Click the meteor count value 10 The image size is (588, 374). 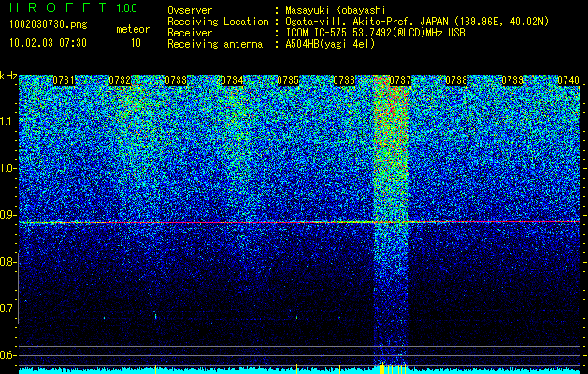click(136, 43)
